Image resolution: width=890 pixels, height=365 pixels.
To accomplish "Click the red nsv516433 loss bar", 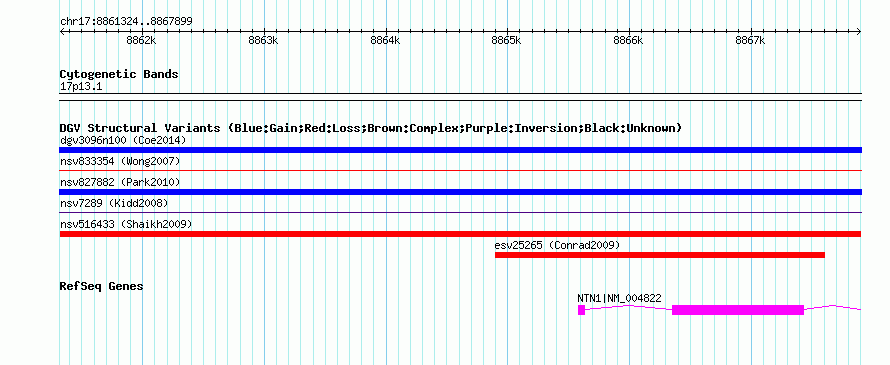I will (460, 234).
